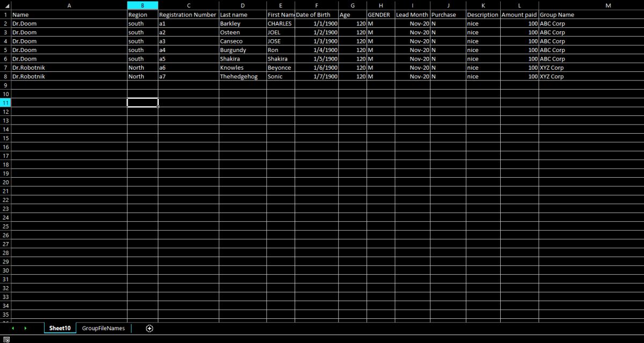
Task: Select Dr.Robotnik cell in row 7
Action: (x=69, y=68)
